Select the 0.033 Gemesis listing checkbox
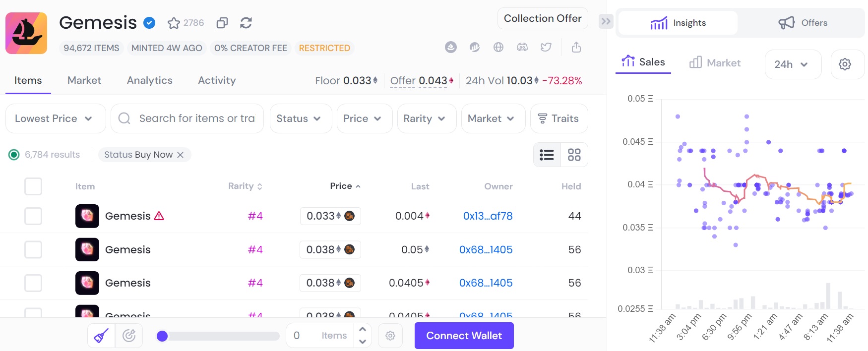This screenshot has height=351, width=868. (33, 216)
